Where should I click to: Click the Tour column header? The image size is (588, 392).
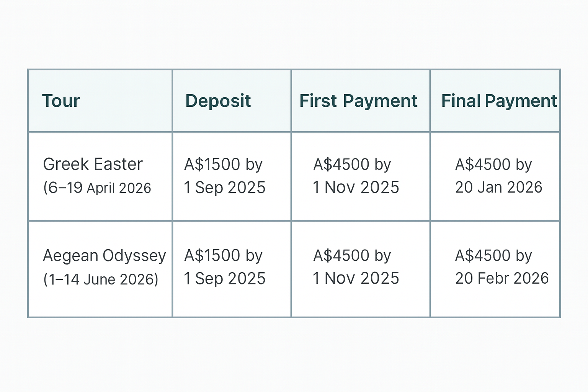61,101
